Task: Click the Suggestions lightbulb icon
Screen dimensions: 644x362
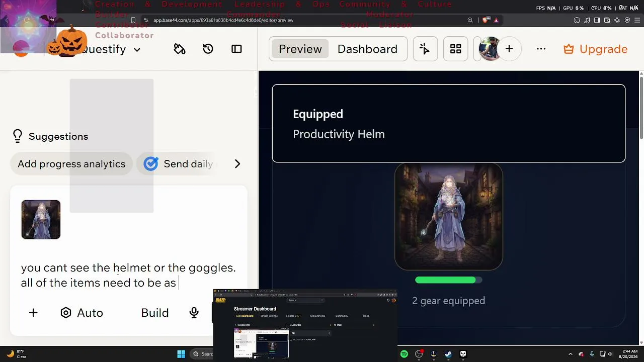Action: 18,136
